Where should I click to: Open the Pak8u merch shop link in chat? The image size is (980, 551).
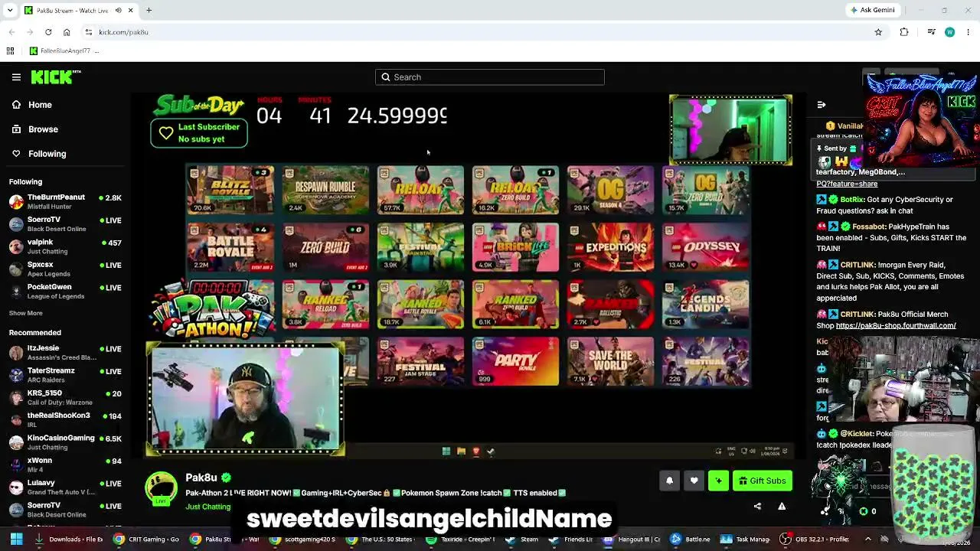coord(896,325)
